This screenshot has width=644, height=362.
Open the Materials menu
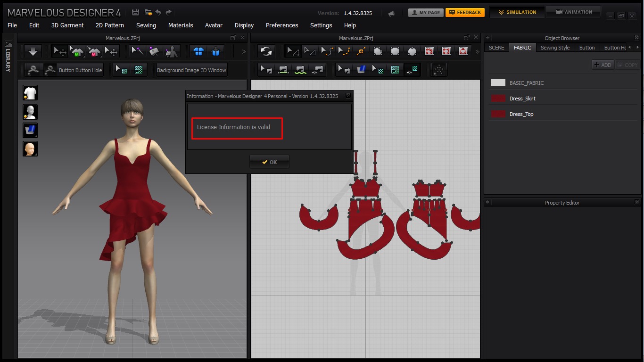(181, 25)
